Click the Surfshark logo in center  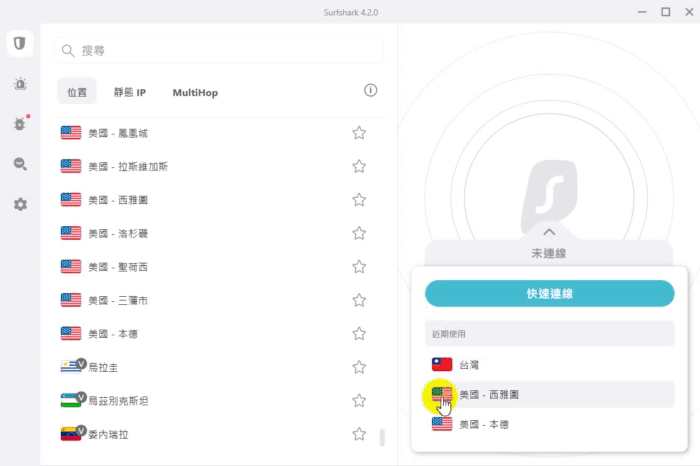pyautogui.click(x=550, y=194)
